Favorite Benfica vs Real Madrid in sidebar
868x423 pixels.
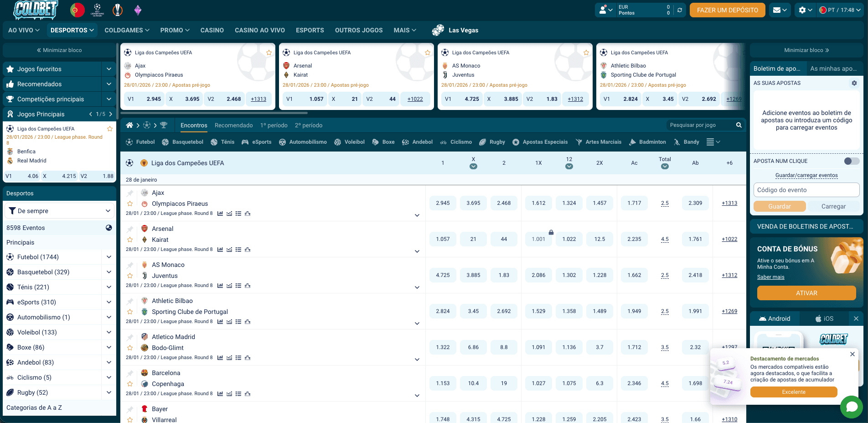coord(110,129)
